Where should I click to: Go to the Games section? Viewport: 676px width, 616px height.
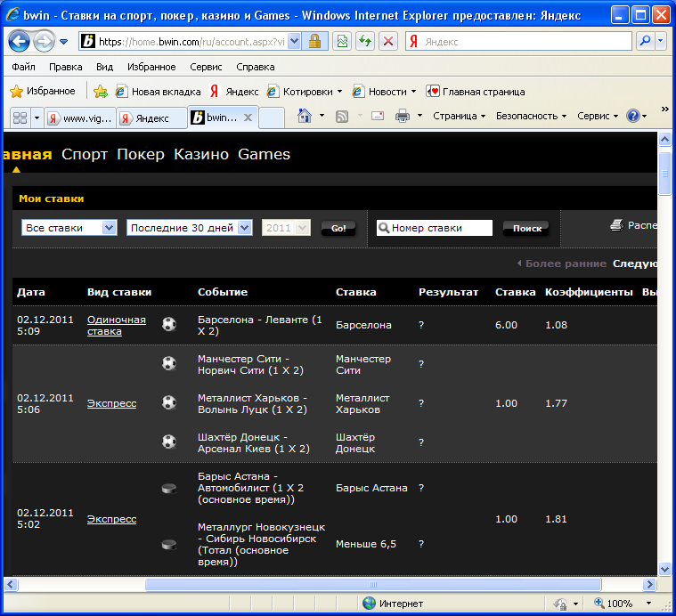pos(264,154)
